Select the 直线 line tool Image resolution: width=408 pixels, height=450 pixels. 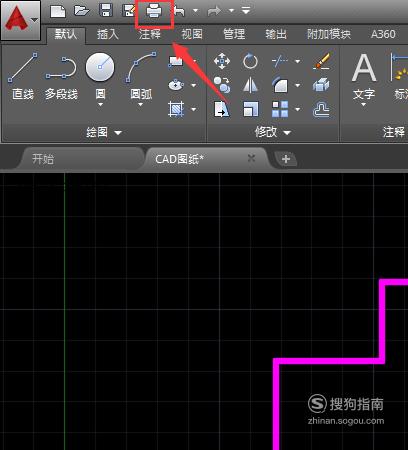23,76
